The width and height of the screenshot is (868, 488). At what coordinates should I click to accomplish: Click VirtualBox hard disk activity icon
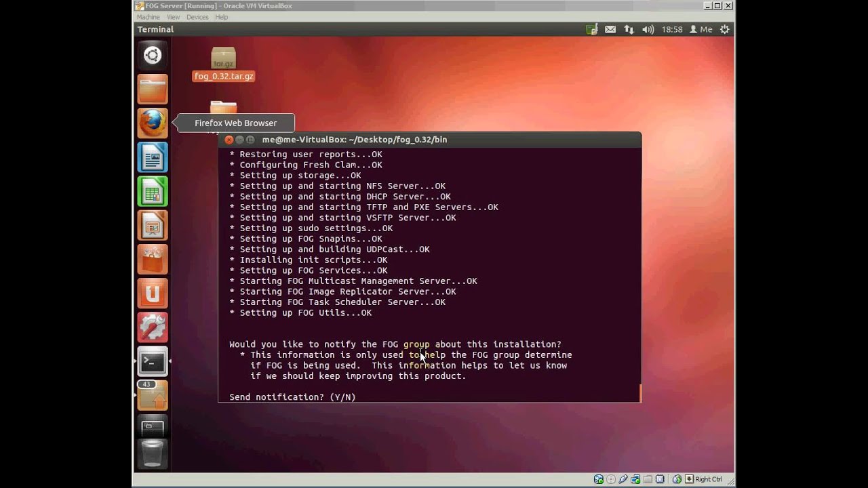tap(598, 479)
